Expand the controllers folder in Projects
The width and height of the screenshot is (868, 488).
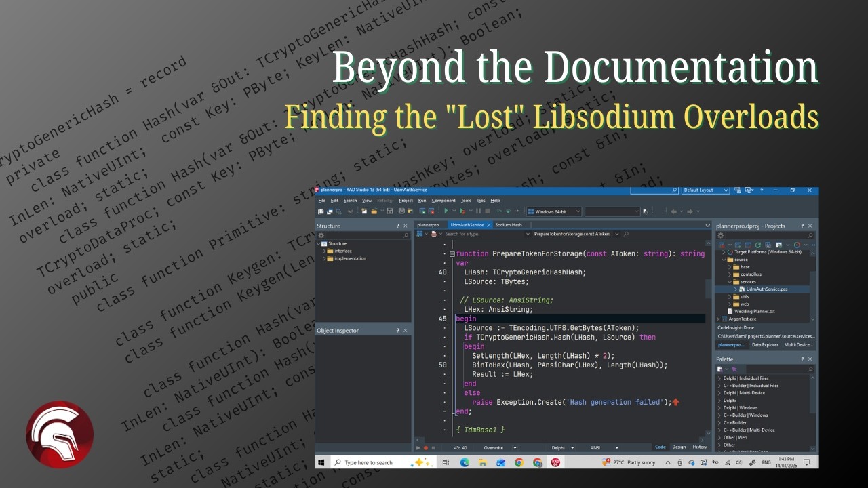tap(730, 274)
